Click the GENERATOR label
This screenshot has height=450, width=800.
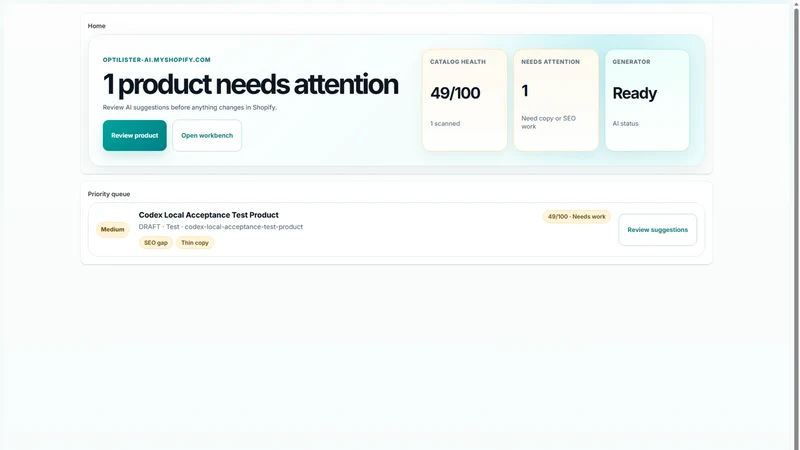pos(631,62)
